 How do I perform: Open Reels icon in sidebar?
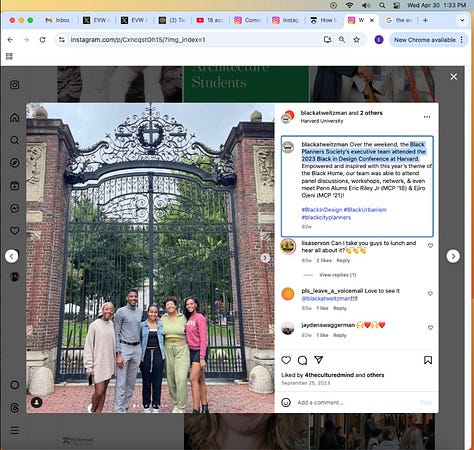14,185
